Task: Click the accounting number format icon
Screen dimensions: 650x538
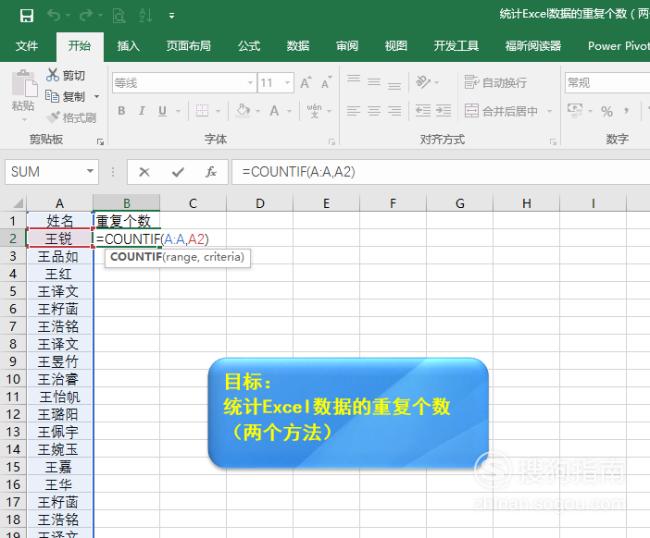Action: point(575,110)
